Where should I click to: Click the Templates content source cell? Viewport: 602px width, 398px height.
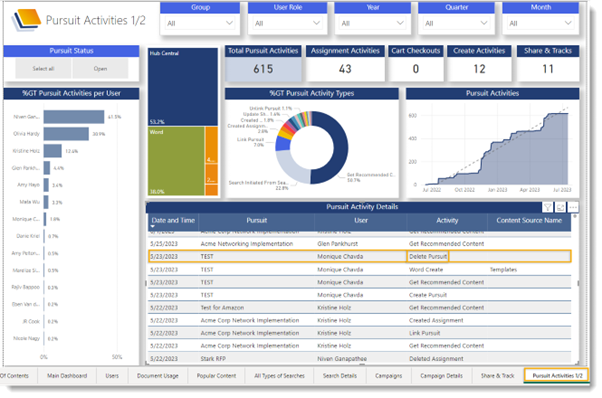(x=503, y=269)
